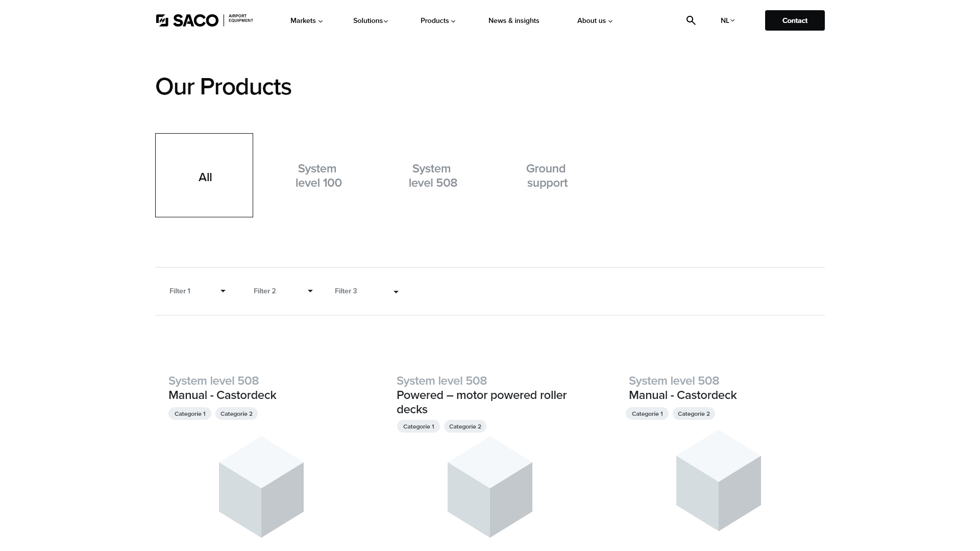The image size is (980, 551).
Task: Click Categorie 1 tag under Powered roller decks
Action: point(419,427)
